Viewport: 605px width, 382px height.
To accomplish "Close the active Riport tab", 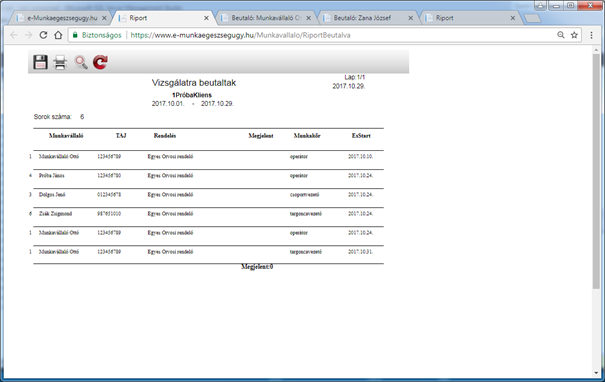I will 206,18.
